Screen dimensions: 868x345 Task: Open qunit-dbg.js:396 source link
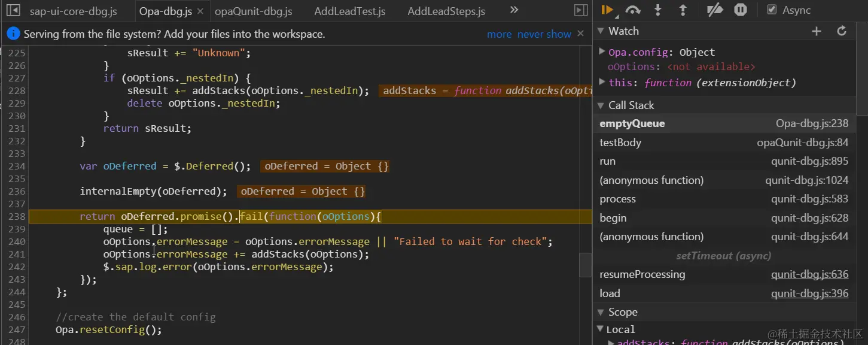[809, 293]
